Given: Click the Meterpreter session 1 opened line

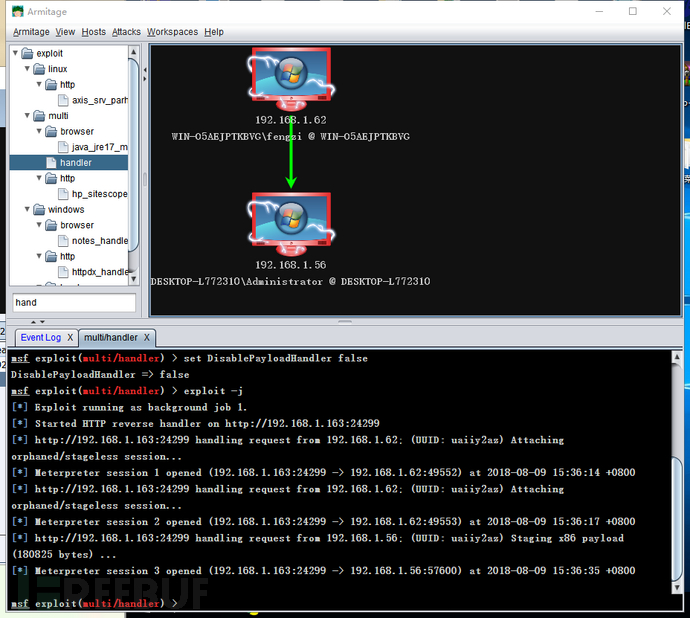Looking at the screenshot, I should pyautogui.click(x=323, y=472).
